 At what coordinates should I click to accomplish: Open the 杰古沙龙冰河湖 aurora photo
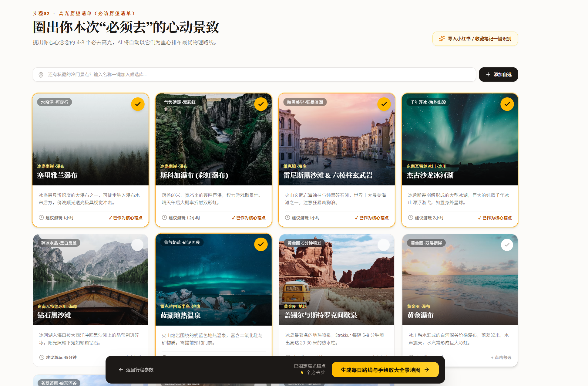(460, 140)
